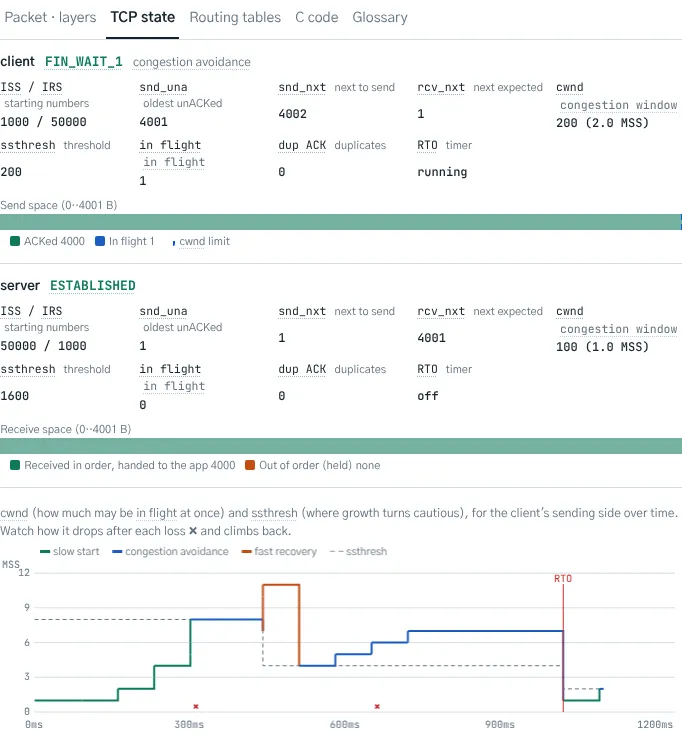Click the 900ms axis label

pyautogui.click(x=499, y=725)
